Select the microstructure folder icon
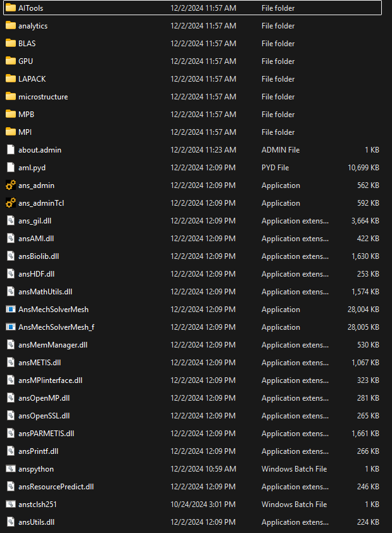The width and height of the screenshot is (392, 533). (11, 97)
